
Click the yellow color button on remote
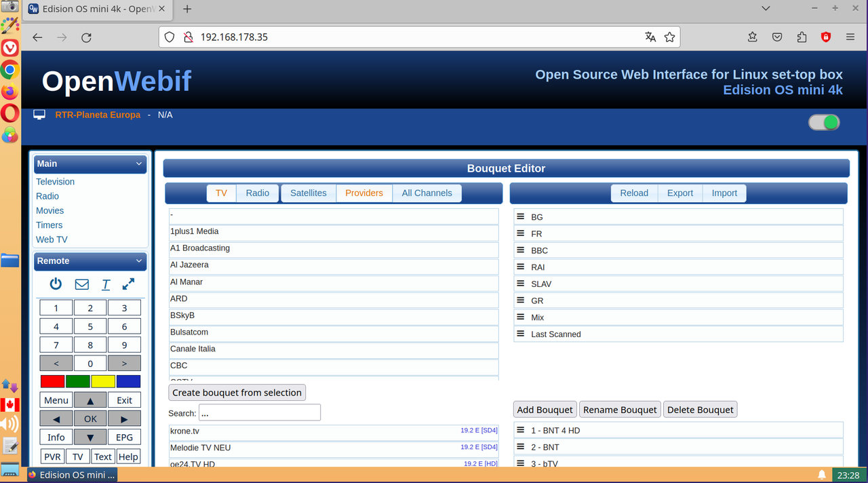pos(103,381)
